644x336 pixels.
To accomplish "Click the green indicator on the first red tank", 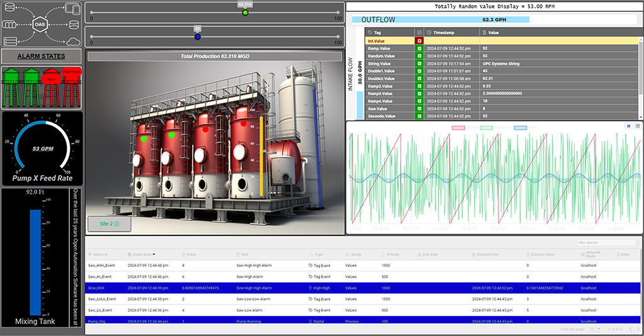I will (x=144, y=138).
